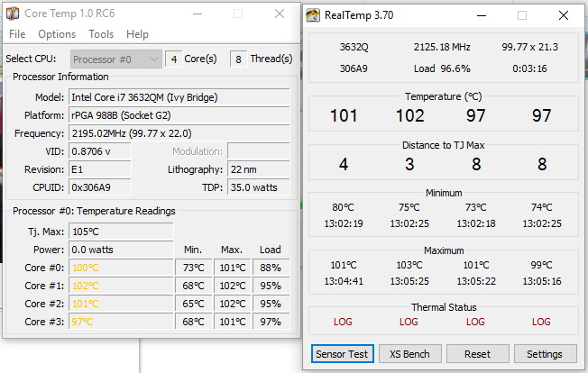Click Distance to TJ Max value 3
Viewport: 588px width, 373px height.
click(x=409, y=164)
